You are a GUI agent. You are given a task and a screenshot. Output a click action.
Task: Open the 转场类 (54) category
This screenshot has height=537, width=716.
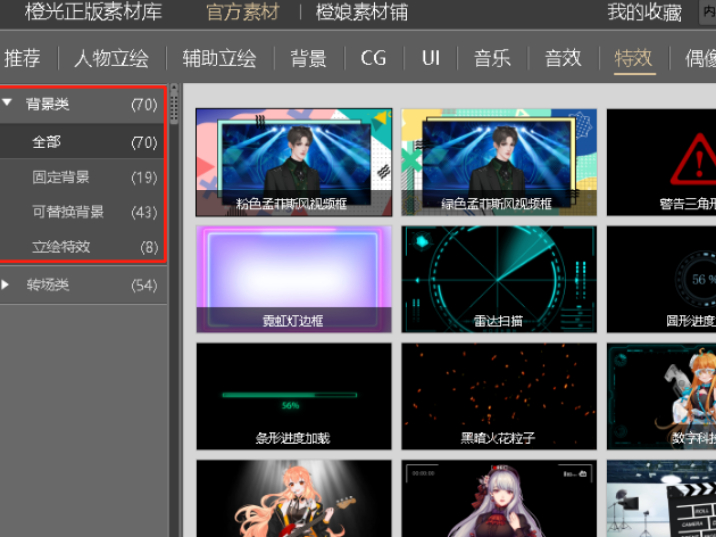[83, 285]
